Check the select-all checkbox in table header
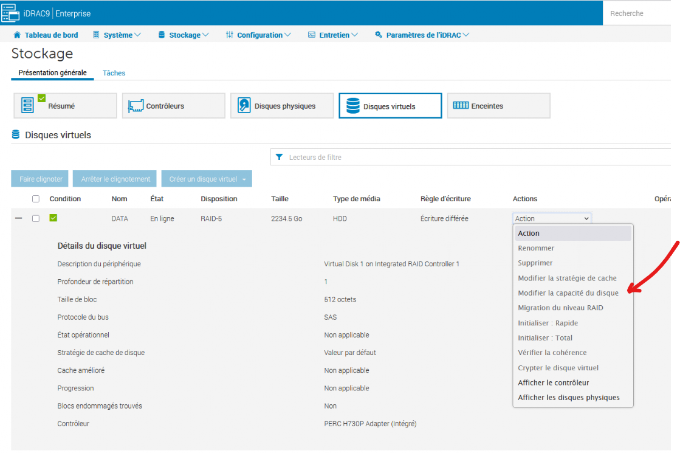Image resolution: width=680 pixels, height=453 pixels. (x=35, y=198)
